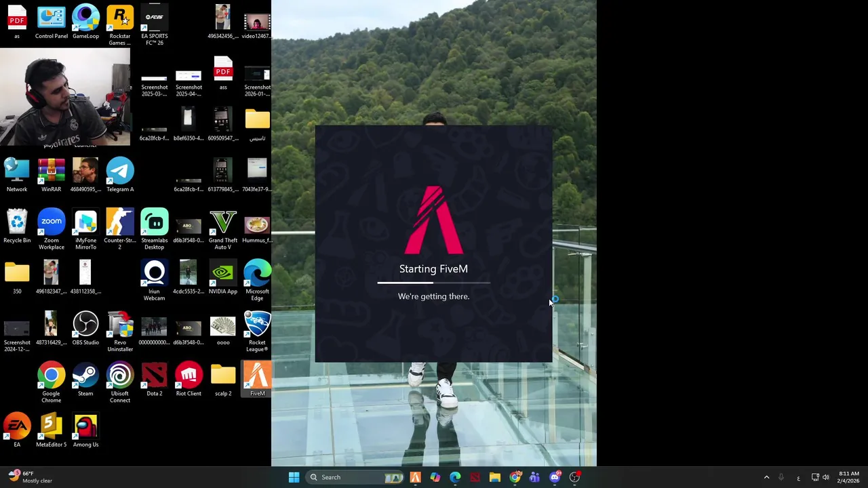This screenshot has width=868, height=488.
Task: Open the PDF file named as
Action: (17, 22)
